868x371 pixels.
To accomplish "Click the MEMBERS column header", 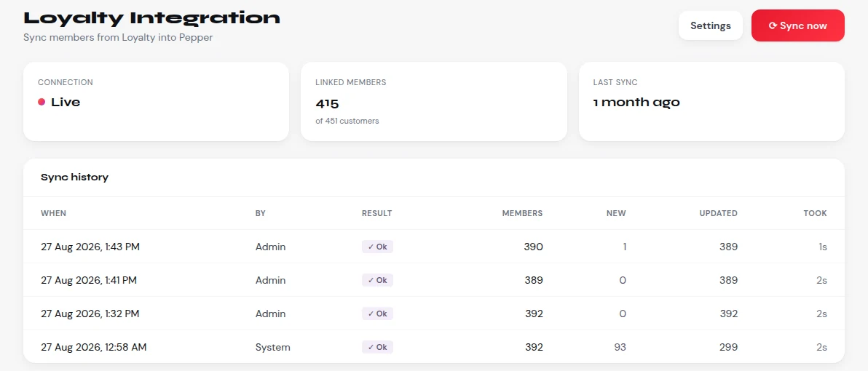I will coord(523,213).
